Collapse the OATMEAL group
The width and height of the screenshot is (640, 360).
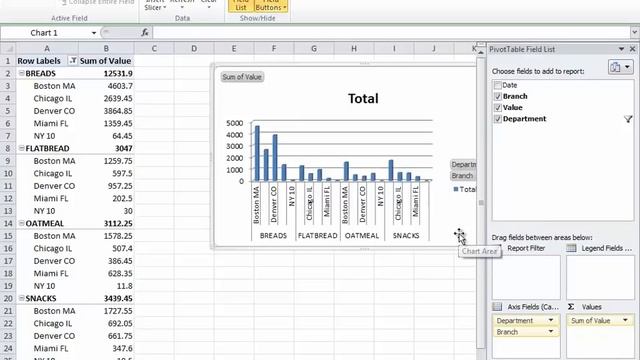point(22,223)
